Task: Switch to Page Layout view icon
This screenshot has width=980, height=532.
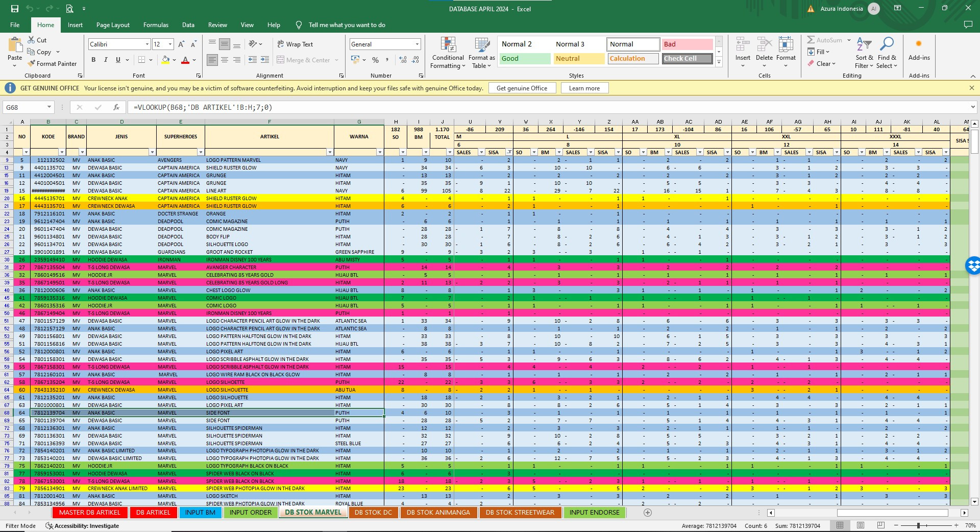Action: tap(861, 525)
